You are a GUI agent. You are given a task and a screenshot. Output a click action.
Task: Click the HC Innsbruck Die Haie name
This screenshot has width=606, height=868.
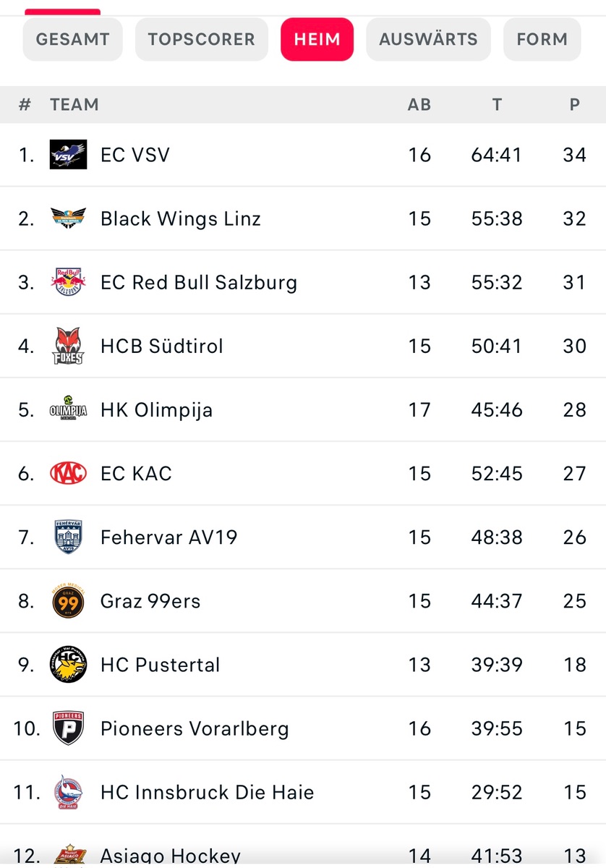point(207,792)
